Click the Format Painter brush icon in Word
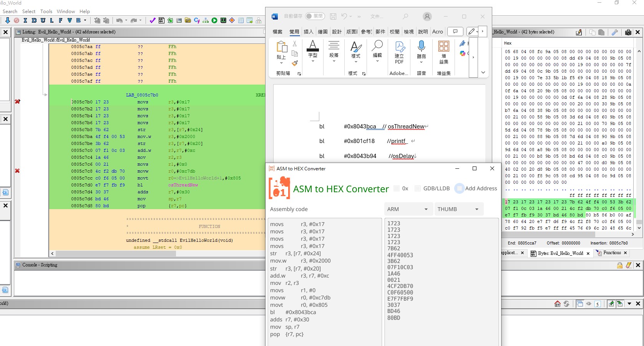Screen dimensions: 644x346 point(295,63)
